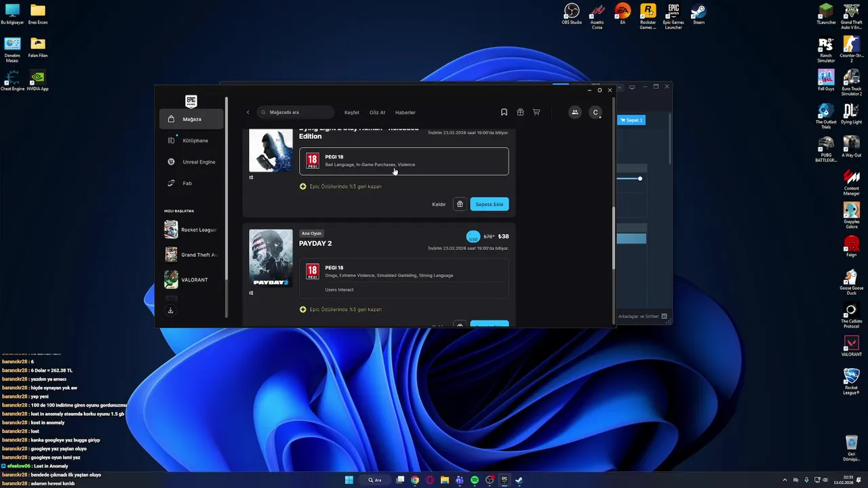
Task: Open Spotify from taskbar
Action: click(475, 480)
